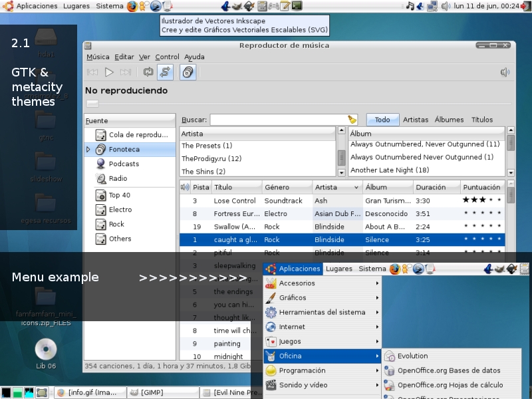Viewport: 532px width, 399px height.
Task: Open the Sistema menu in top panel
Action: [x=109, y=6]
